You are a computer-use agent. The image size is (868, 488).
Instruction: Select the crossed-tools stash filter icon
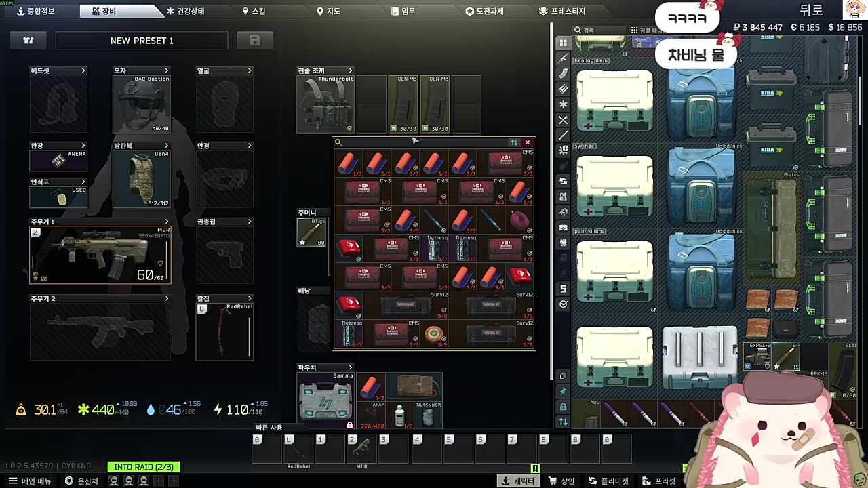point(563,120)
